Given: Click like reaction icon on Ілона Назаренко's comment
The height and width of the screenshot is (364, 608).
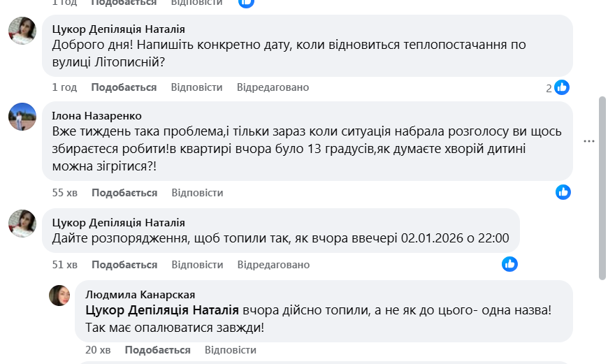Looking at the screenshot, I should point(563,192).
